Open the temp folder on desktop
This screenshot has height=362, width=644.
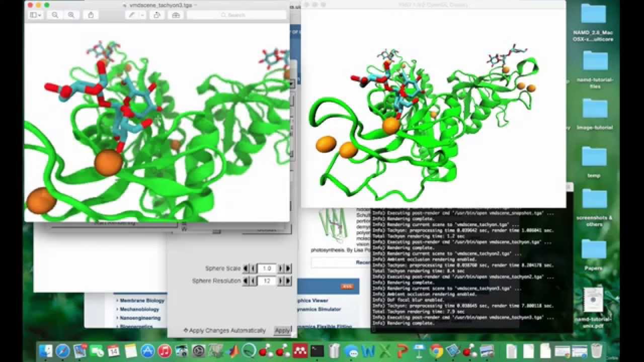coord(594,162)
